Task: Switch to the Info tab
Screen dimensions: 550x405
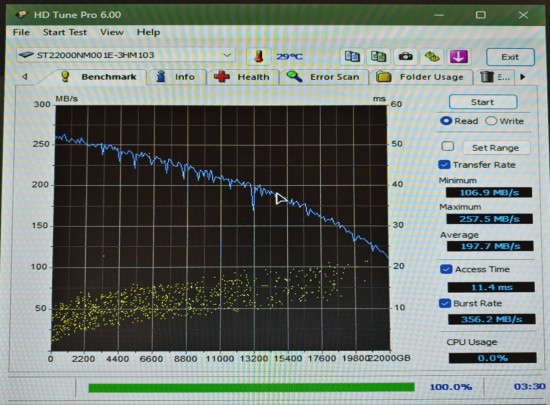Action: [x=176, y=77]
